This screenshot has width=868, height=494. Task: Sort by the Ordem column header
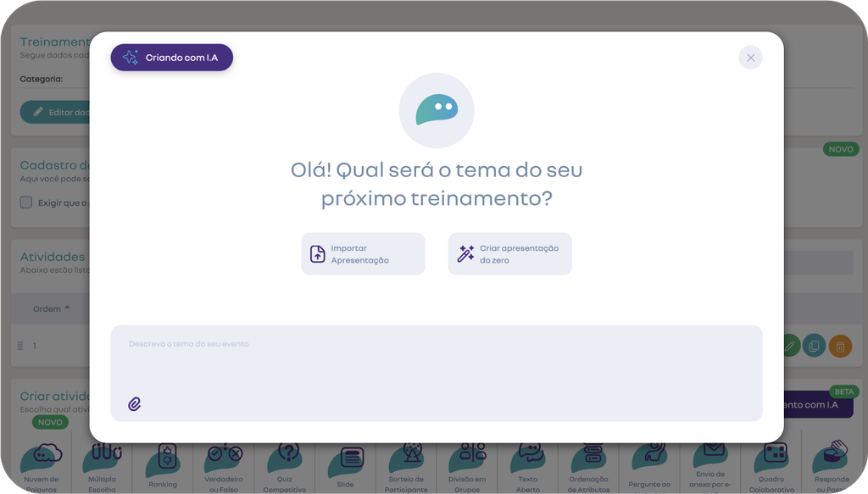51,308
